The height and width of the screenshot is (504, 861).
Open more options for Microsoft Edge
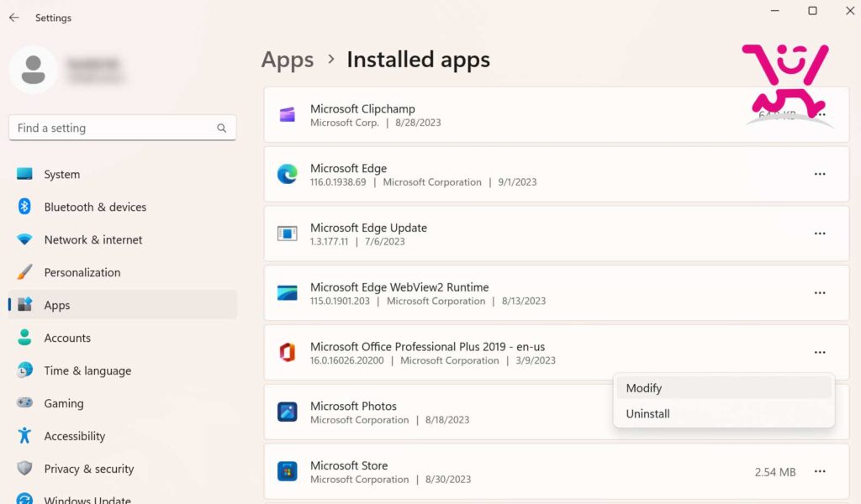pyautogui.click(x=820, y=174)
